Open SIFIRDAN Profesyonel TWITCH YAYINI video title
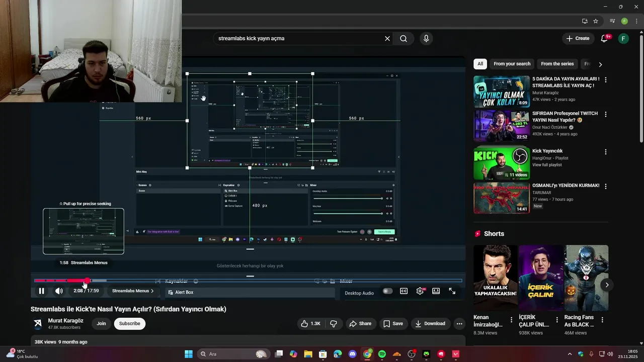 [x=565, y=117]
